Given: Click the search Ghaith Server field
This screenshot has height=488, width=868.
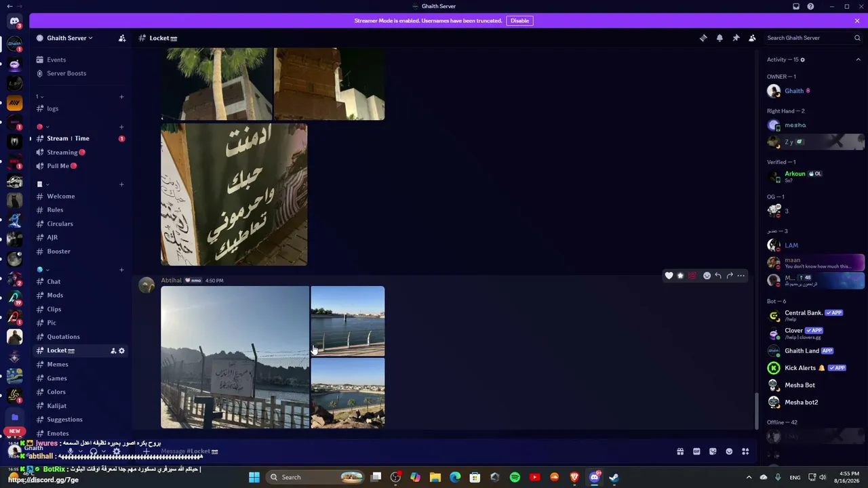Looking at the screenshot, I should pyautogui.click(x=813, y=38).
